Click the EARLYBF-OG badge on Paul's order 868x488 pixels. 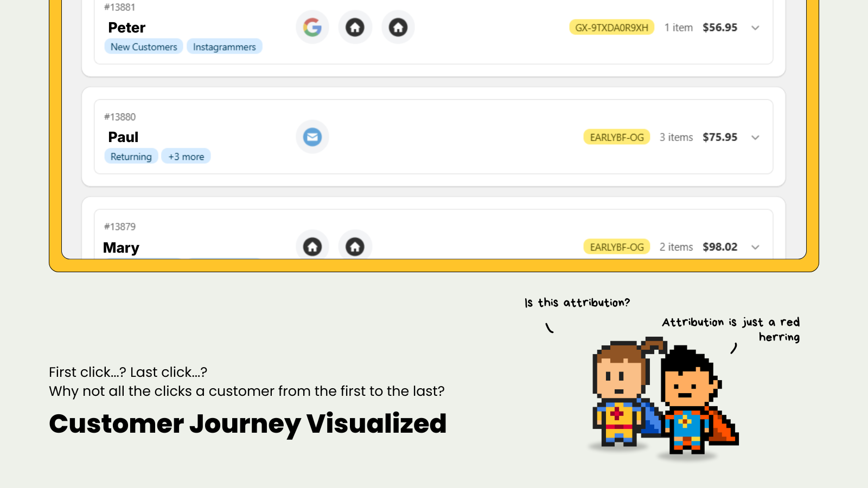click(616, 137)
